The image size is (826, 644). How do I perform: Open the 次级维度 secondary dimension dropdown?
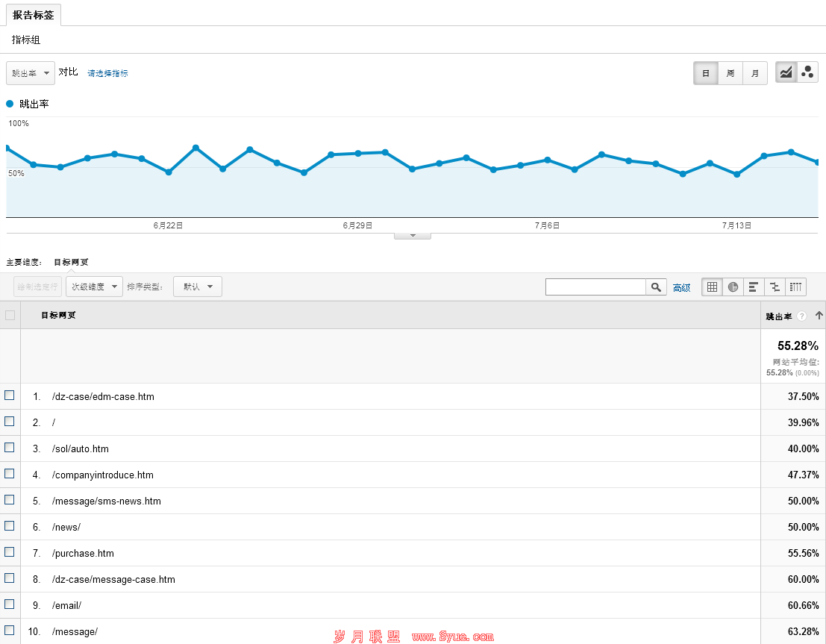[x=94, y=287]
